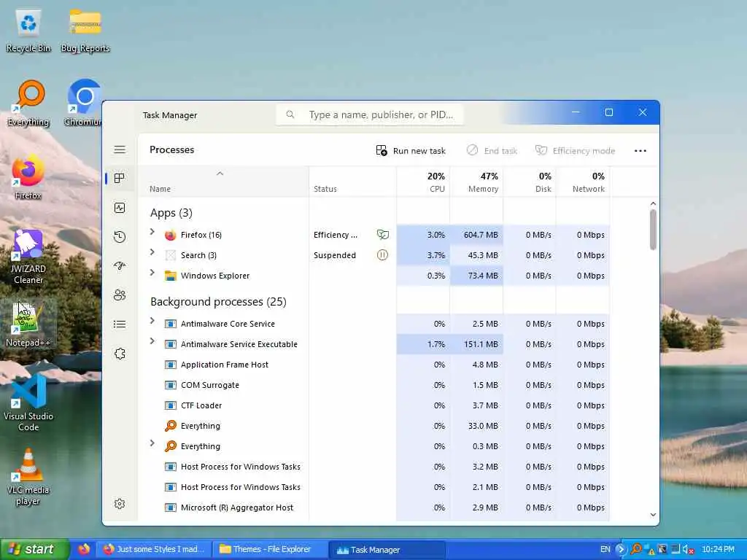This screenshot has height=560, width=747.
Task: Select the CTF Loader process row
Action: click(x=374, y=405)
